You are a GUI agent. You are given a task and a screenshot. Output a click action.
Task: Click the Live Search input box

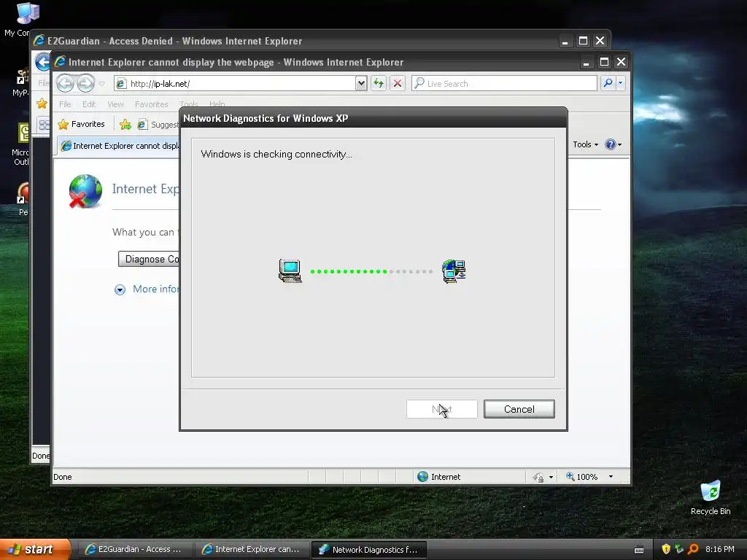point(504,83)
